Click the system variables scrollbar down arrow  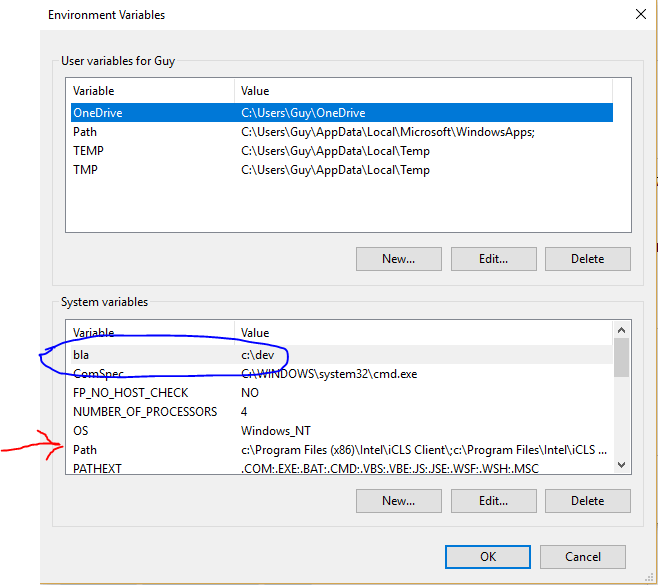[621, 465]
